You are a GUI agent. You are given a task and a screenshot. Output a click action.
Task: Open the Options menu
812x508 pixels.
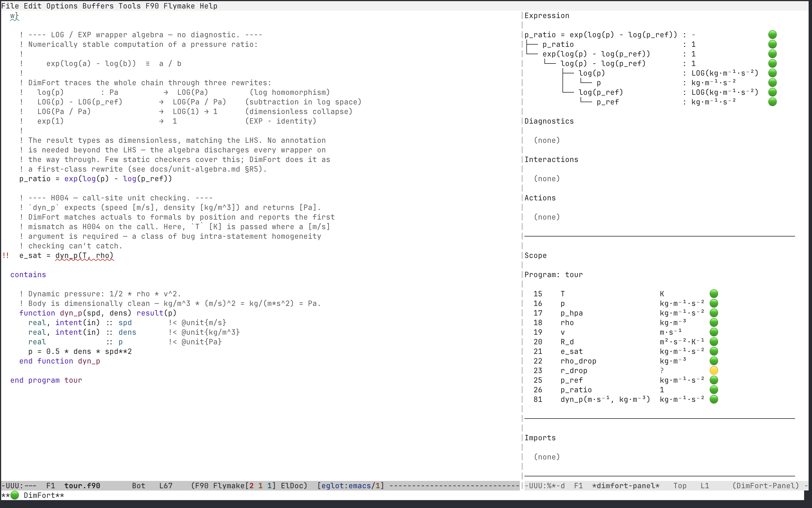tap(62, 6)
